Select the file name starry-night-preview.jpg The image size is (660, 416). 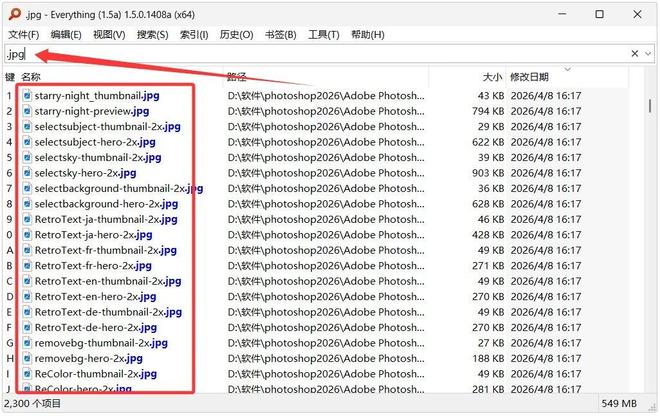point(92,111)
